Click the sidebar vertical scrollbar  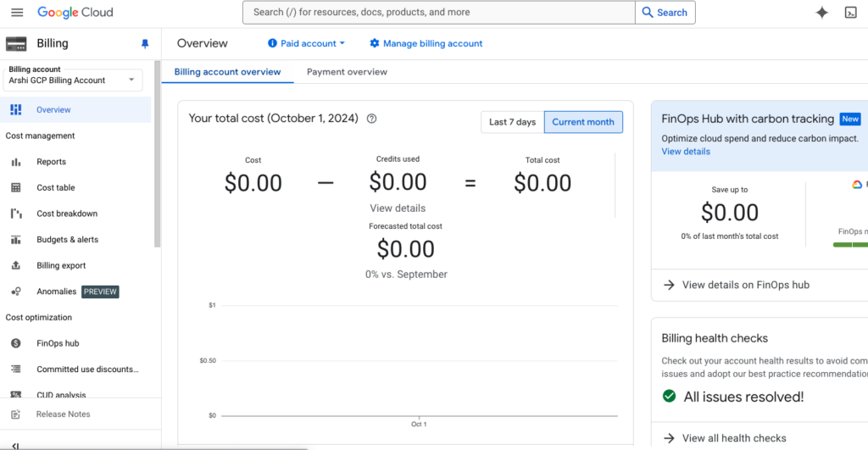pyautogui.click(x=157, y=155)
